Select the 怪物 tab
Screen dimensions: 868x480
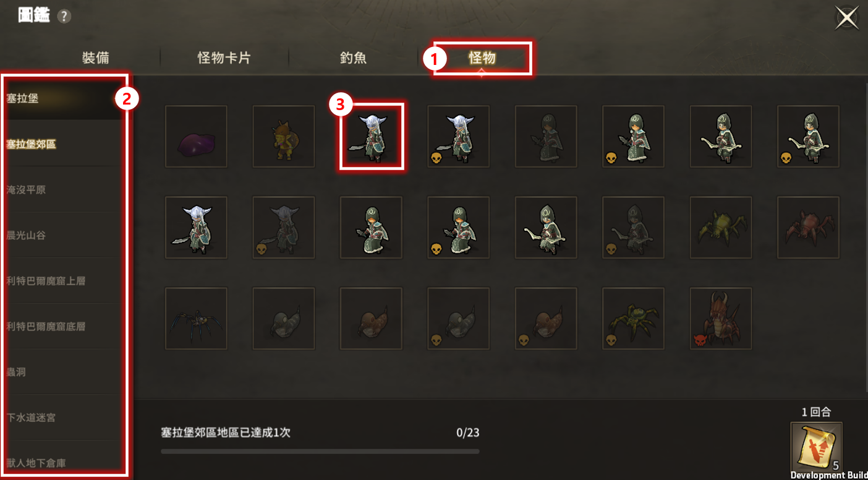click(482, 58)
